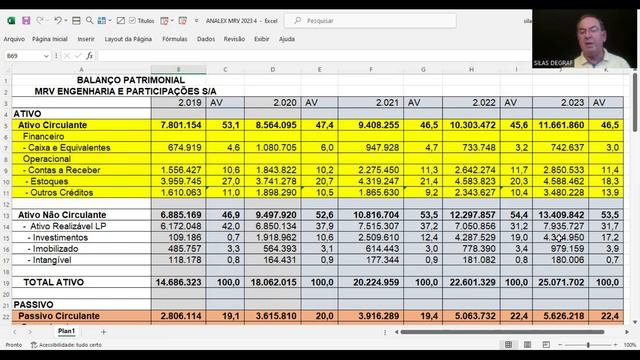This screenshot has width=640, height=360.
Task: Open the Layout da Página tab
Action: pyautogui.click(x=128, y=39)
